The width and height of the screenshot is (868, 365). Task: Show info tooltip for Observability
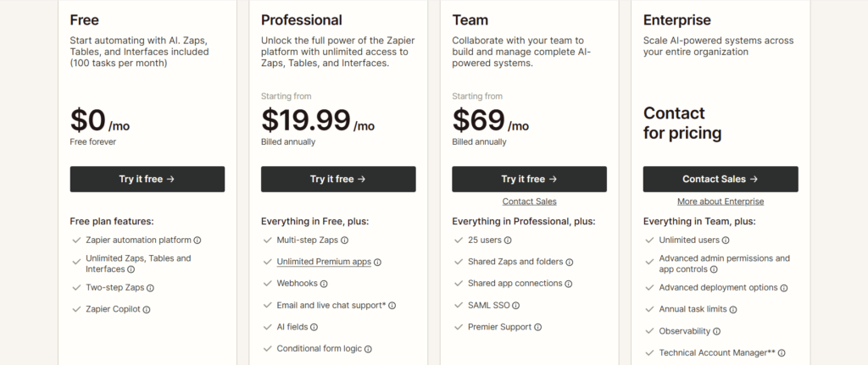click(x=717, y=331)
